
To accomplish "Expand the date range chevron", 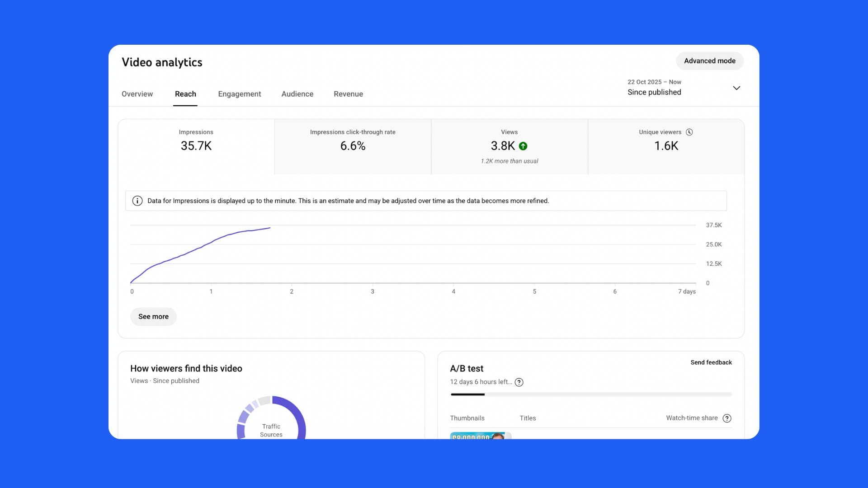I will point(736,88).
